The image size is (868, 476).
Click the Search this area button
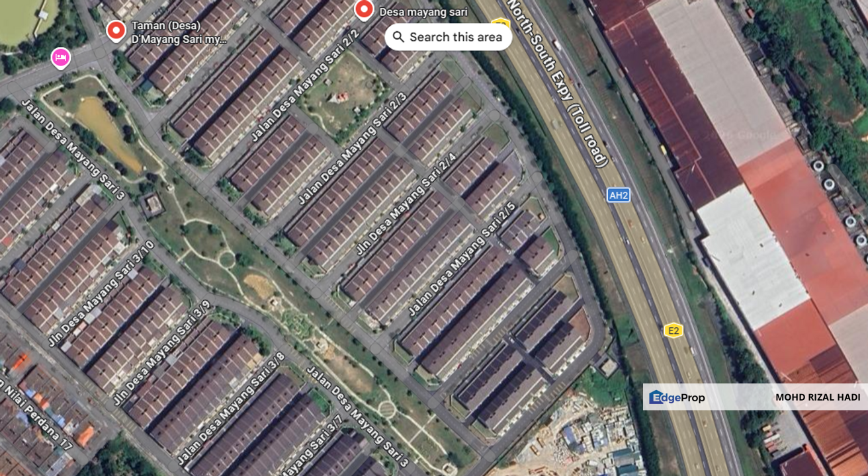pyautogui.click(x=448, y=37)
